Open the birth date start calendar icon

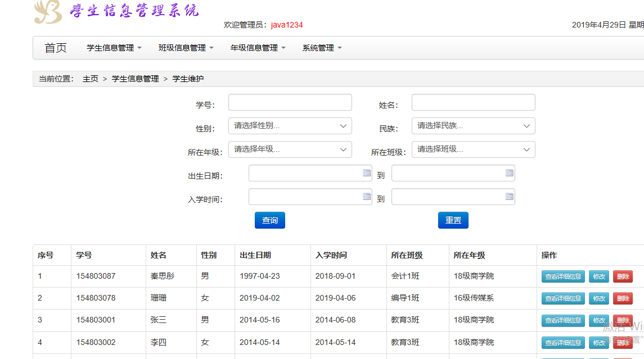pyautogui.click(x=367, y=173)
